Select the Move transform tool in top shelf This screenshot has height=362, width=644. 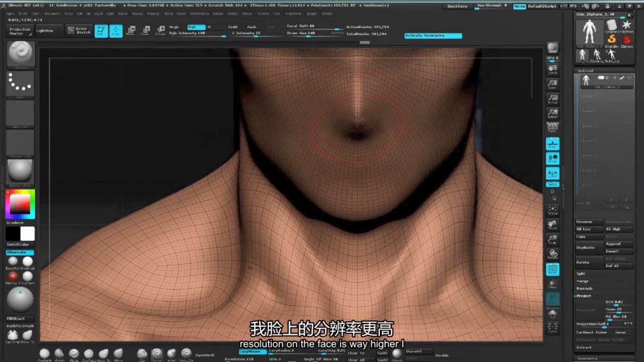[131, 30]
